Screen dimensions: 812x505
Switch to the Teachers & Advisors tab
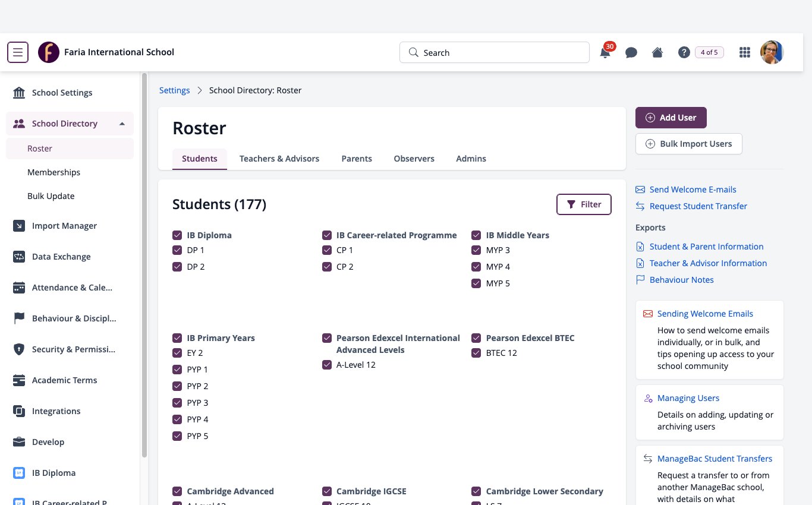pyautogui.click(x=279, y=159)
